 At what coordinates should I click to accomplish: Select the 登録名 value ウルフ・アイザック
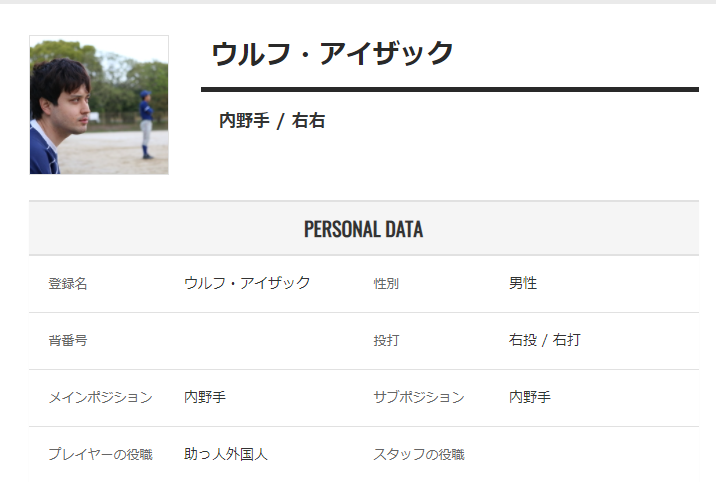coord(247,283)
